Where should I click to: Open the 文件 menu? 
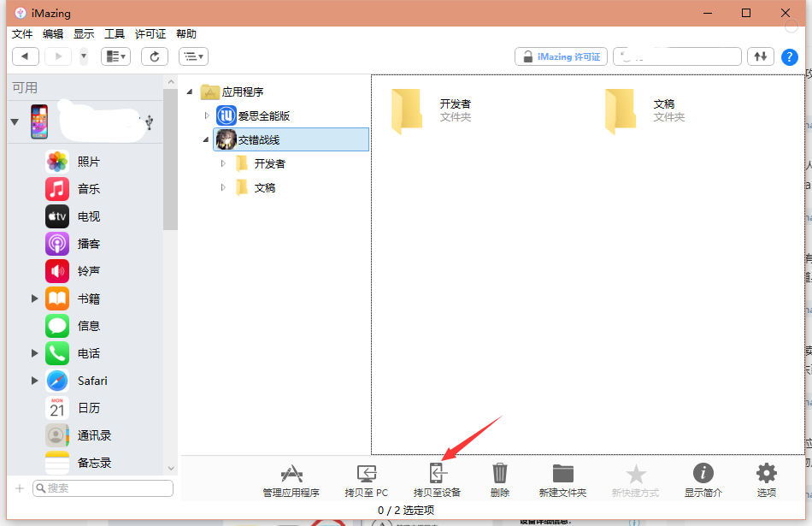pyautogui.click(x=22, y=34)
